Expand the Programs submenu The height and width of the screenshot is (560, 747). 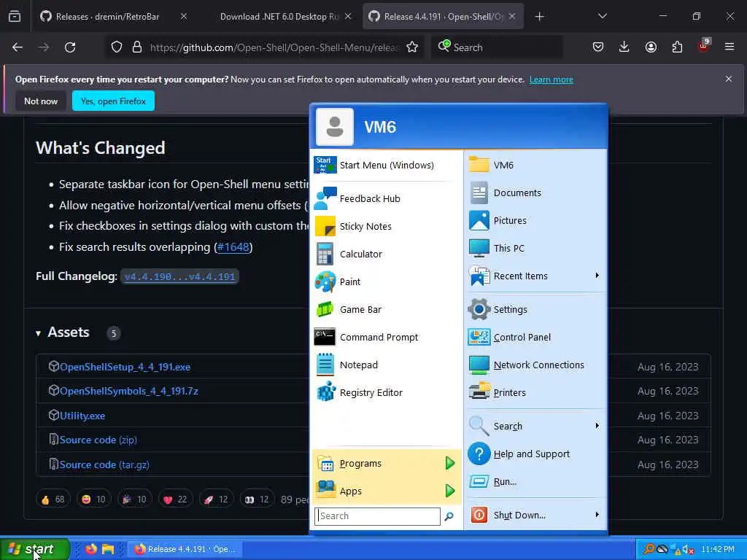(386, 463)
